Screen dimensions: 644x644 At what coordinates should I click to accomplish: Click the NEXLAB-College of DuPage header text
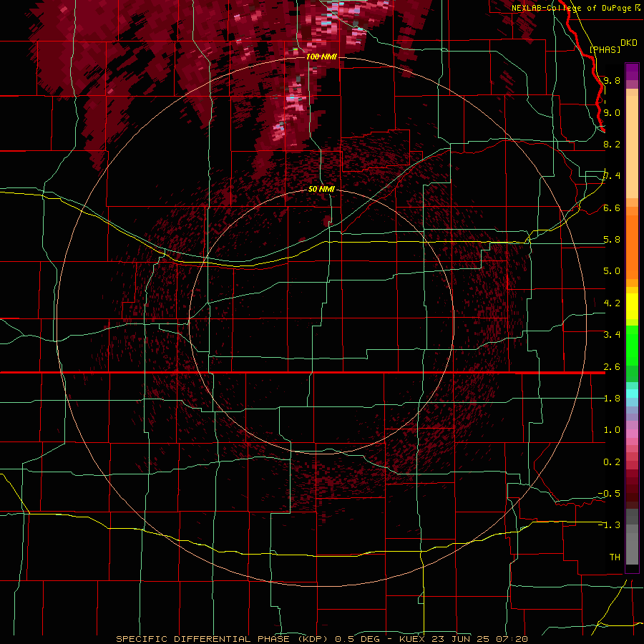pos(571,8)
